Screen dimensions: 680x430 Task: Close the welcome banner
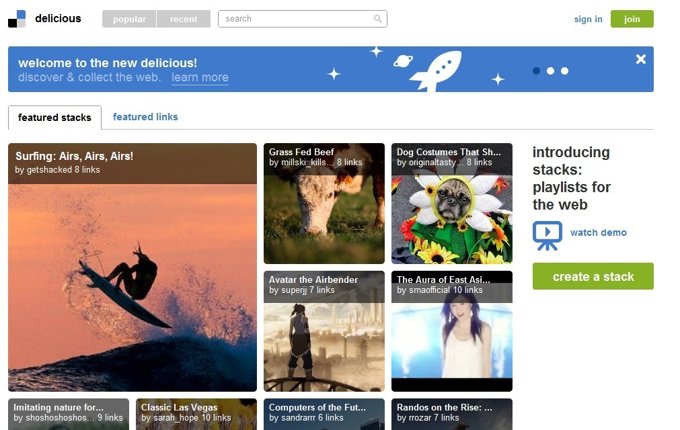click(641, 59)
